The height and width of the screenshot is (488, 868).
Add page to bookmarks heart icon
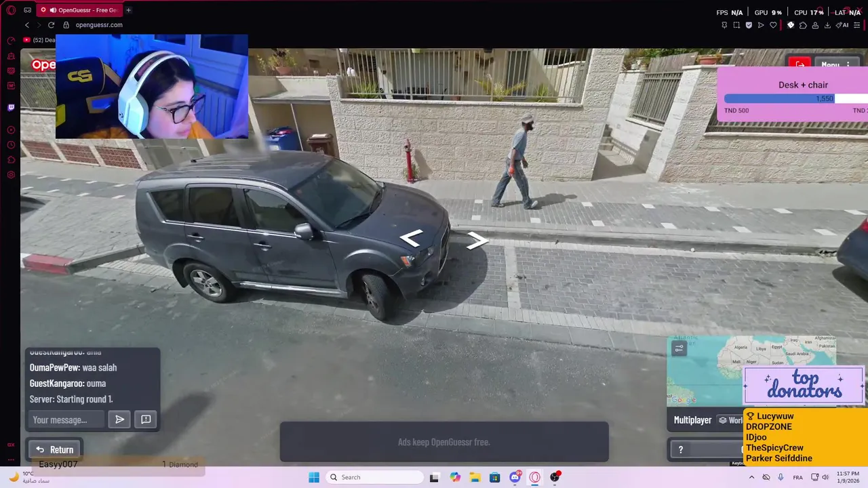(x=773, y=25)
